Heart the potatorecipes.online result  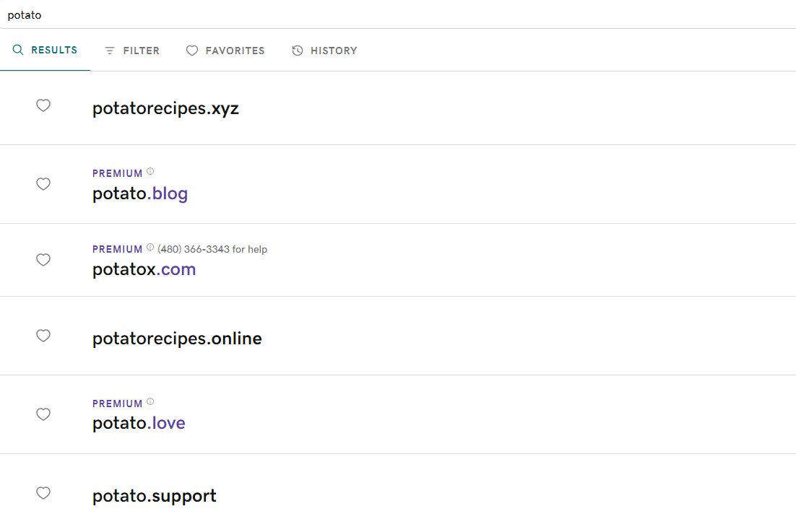point(43,336)
